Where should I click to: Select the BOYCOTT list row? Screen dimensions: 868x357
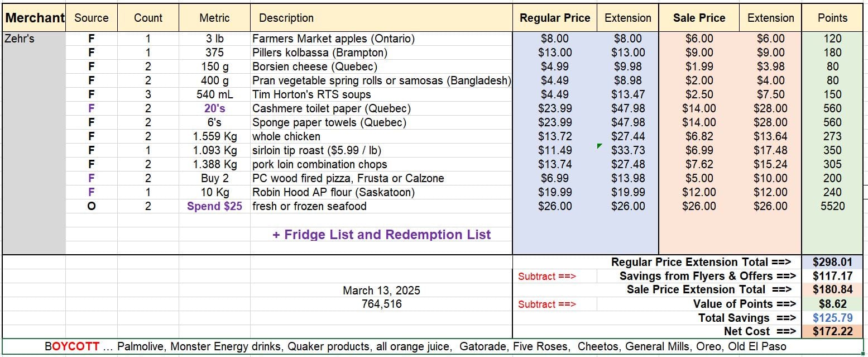[433, 346]
